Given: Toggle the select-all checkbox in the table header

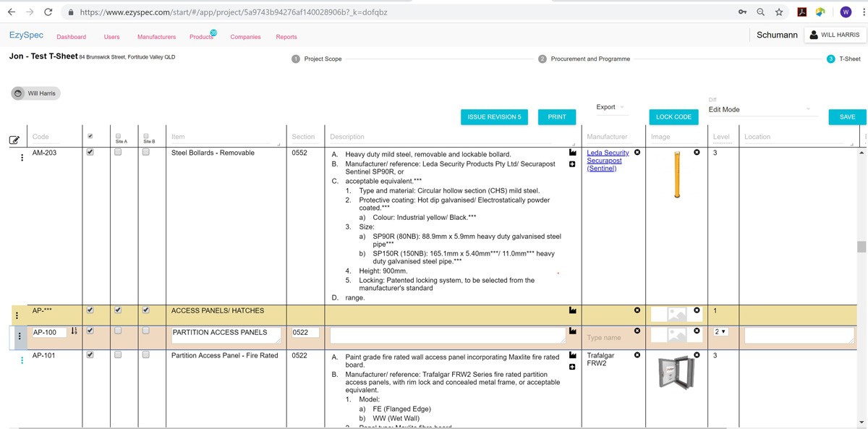Looking at the screenshot, I should click(x=90, y=136).
